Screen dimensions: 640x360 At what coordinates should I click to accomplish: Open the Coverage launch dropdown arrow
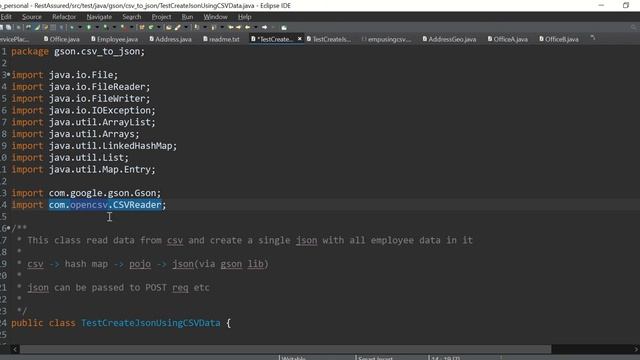point(114,27)
